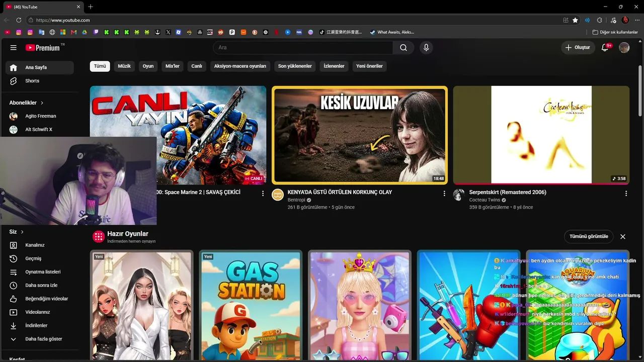The width and height of the screenshot is (644, 362).
Task: Start voice search with the microphone
Action: click(426, 47)
